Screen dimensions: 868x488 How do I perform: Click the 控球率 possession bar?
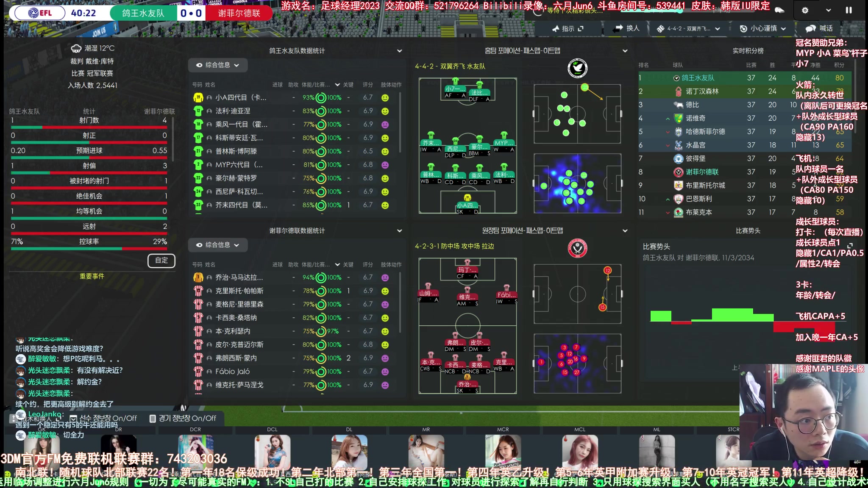tap(89, 249)
